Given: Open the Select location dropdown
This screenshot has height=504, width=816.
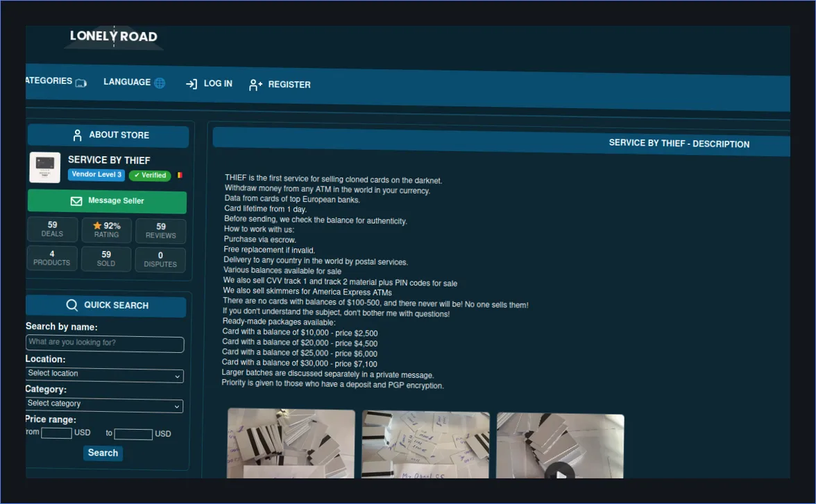Looking at the screenshot, I should tap(105, 374).
